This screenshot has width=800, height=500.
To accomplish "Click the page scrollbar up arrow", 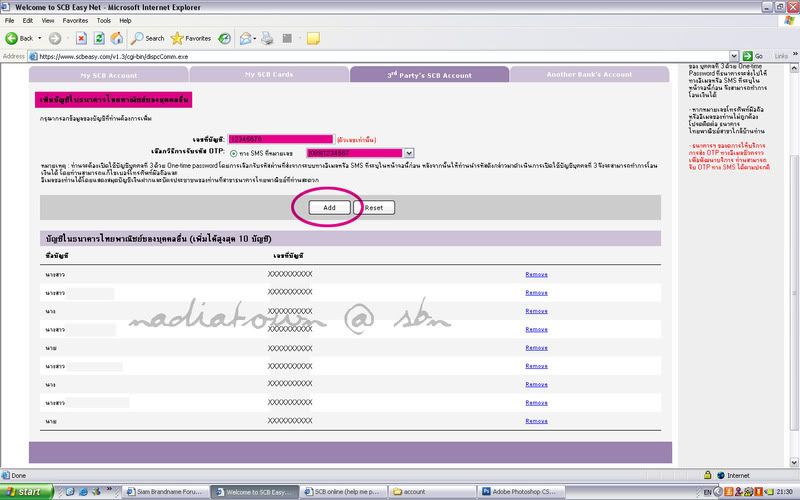I will (x=794, y=68).
